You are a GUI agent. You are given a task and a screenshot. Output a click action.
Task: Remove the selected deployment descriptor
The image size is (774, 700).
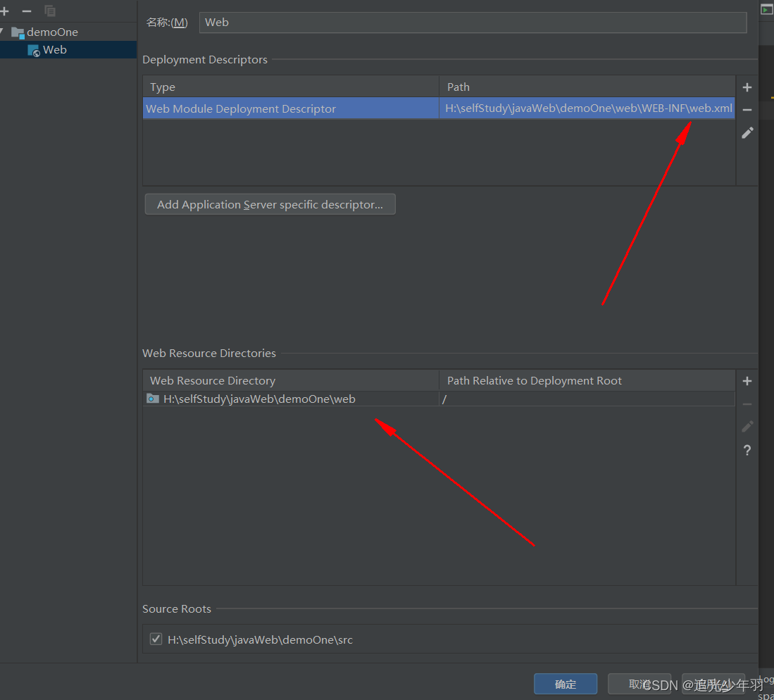click(747, 110)
